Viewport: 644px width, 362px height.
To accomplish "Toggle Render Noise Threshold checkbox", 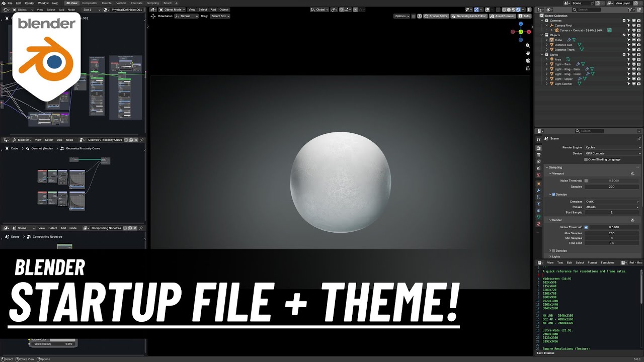I will point(586,227).
